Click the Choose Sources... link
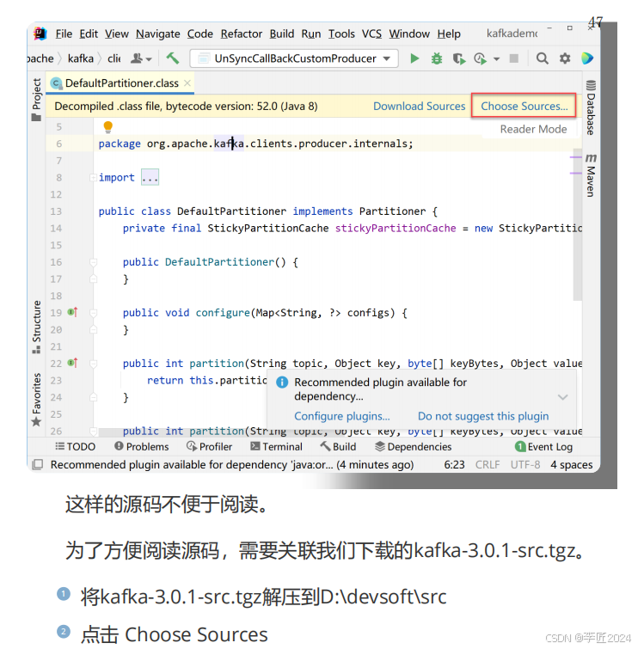644x649 pixels. pos(524,106)
